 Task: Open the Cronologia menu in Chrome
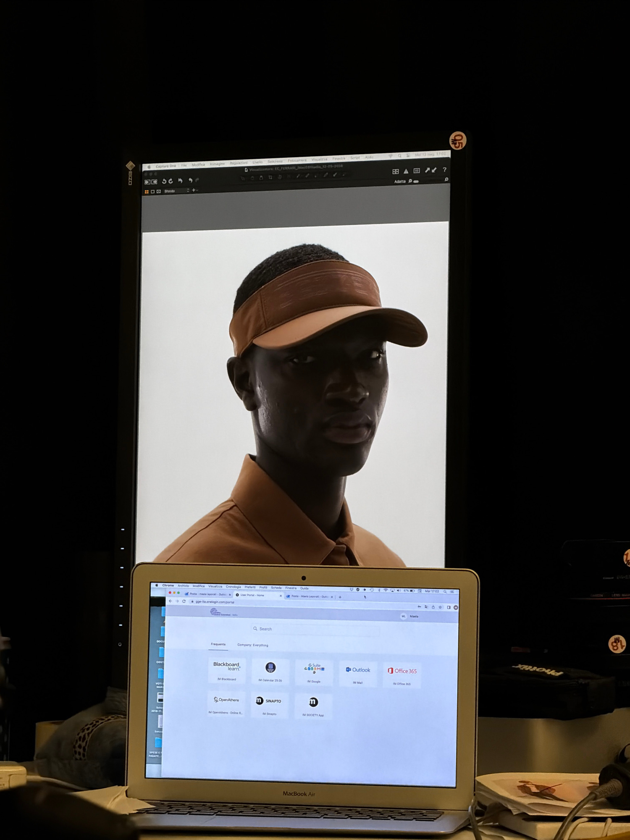click(234, 587)
